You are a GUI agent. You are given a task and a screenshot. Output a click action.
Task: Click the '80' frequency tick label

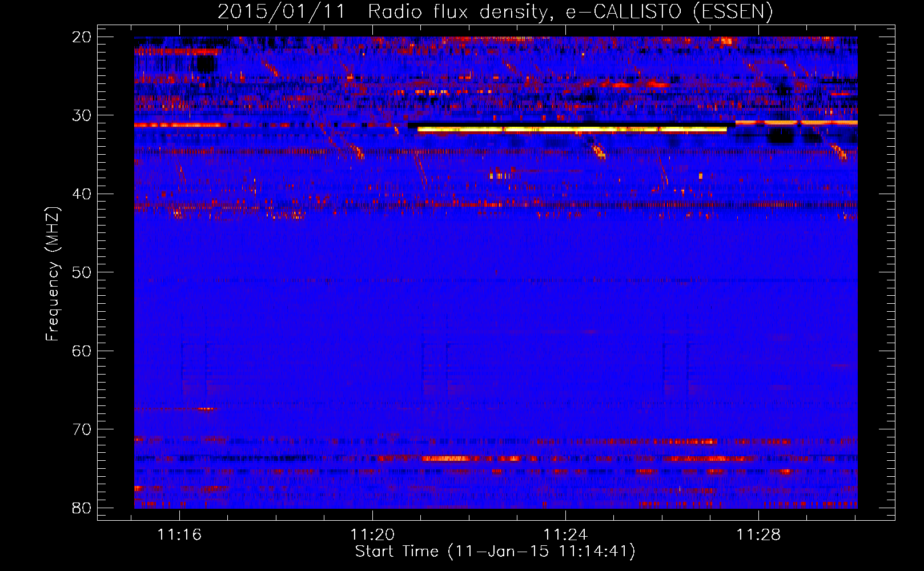(x=82, y=508)
